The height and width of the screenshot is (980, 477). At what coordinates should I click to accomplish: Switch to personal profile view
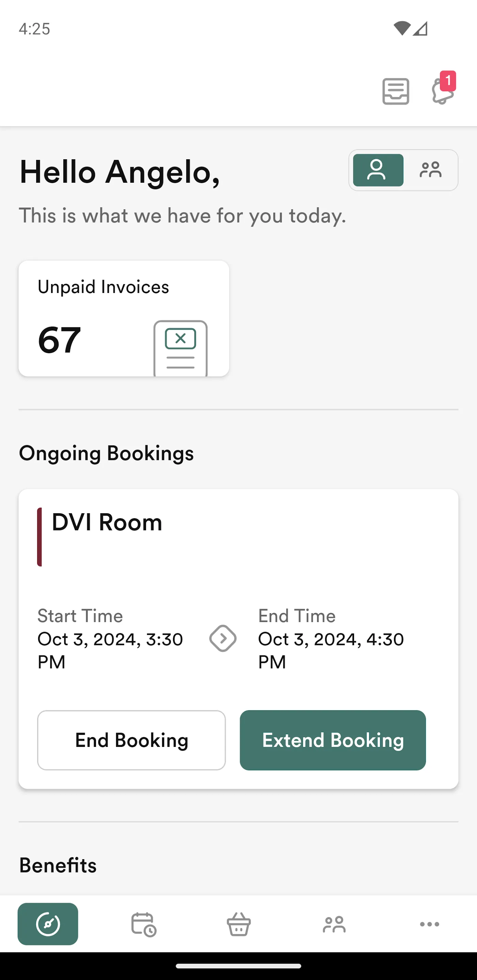pyautogui.click(x=378, y=170)
